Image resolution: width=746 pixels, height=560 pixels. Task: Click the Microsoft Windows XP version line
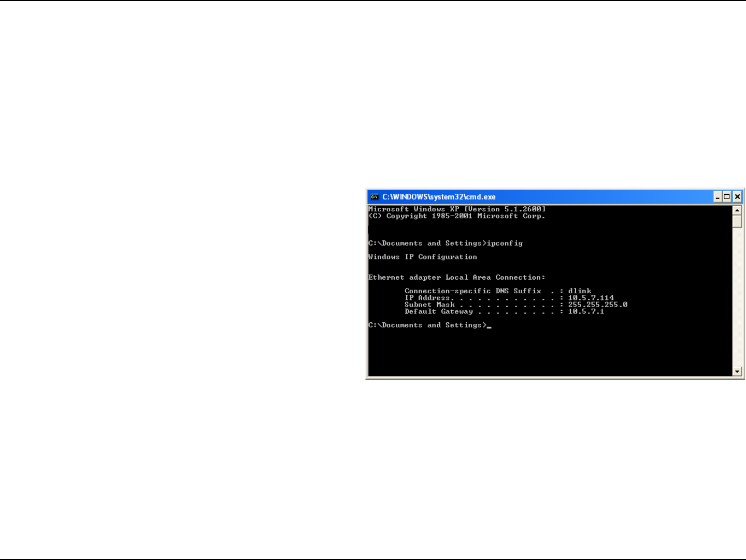click(457, 209)
